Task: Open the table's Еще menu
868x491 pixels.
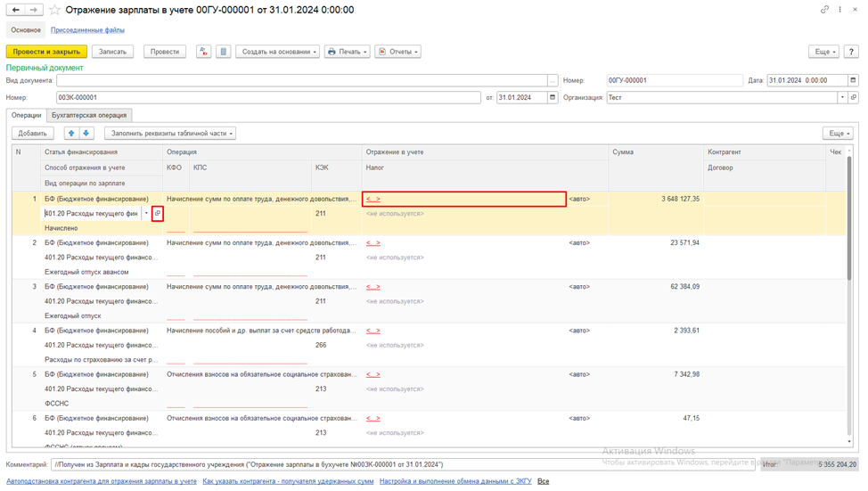Action: tap(839, 134)
